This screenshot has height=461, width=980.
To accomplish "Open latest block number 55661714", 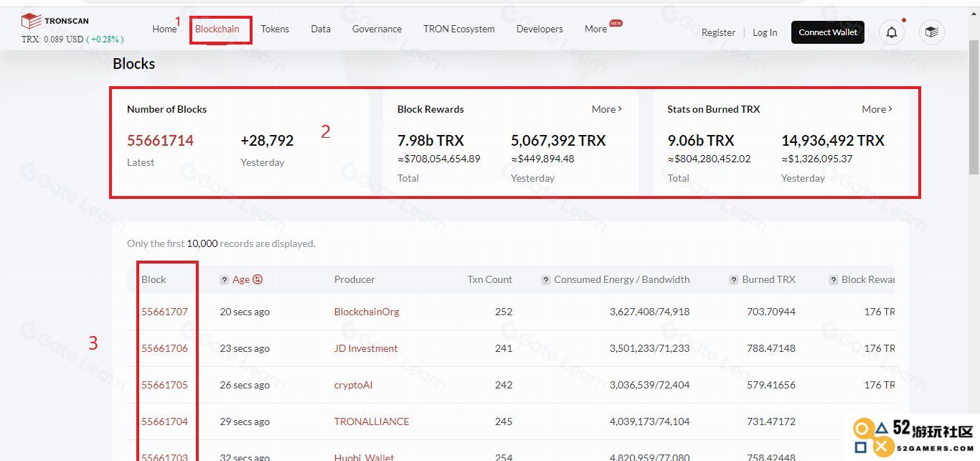I will point(160,141).
